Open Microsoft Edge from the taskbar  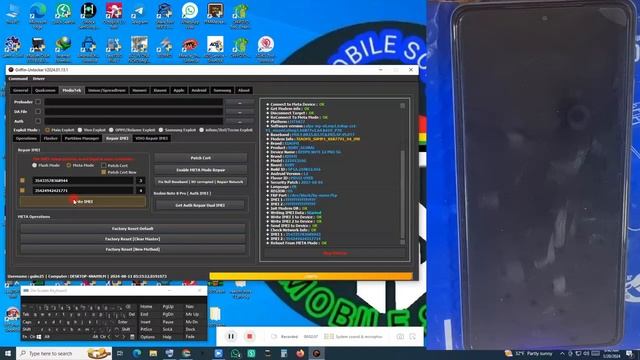[x=137, y=353]
